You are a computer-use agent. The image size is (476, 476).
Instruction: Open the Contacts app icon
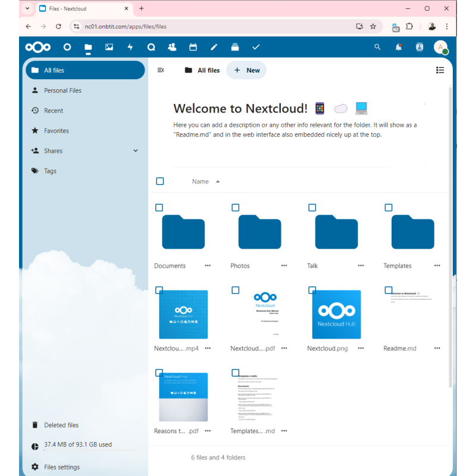tap(172, 47)
